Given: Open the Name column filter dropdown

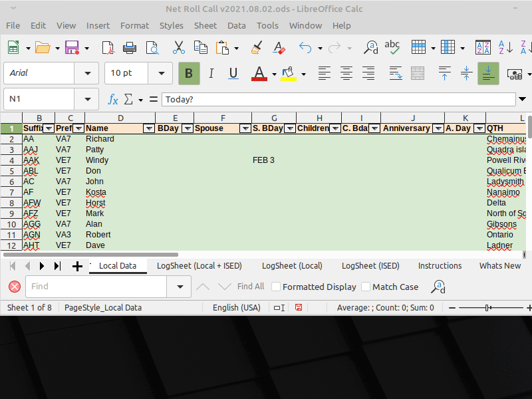Looking at the screenshot, I should (x=149, y=128).
